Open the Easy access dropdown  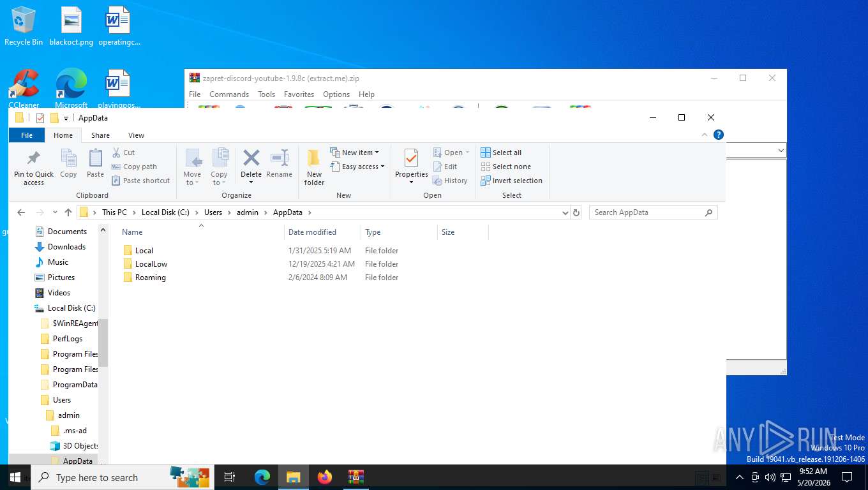pyautogui.click(x=357, y=167)
